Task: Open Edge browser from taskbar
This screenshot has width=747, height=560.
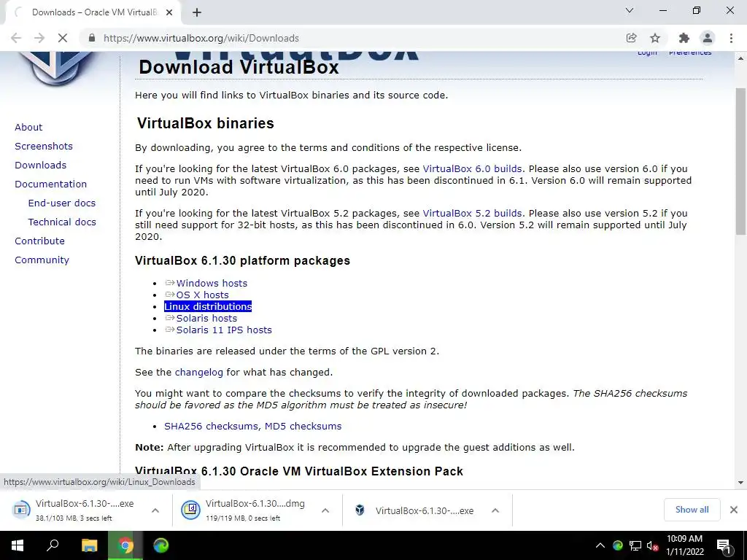Action: pos(161,545)
